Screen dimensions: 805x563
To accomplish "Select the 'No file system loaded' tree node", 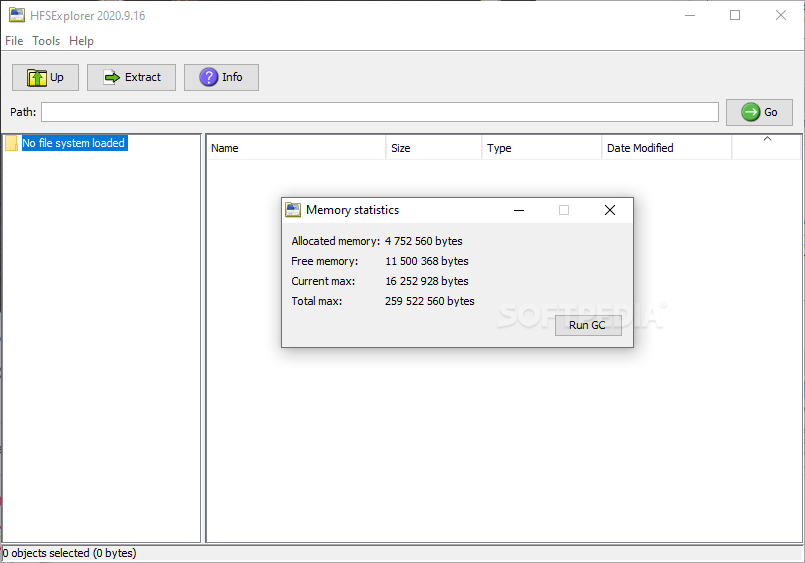I will 74,143.
